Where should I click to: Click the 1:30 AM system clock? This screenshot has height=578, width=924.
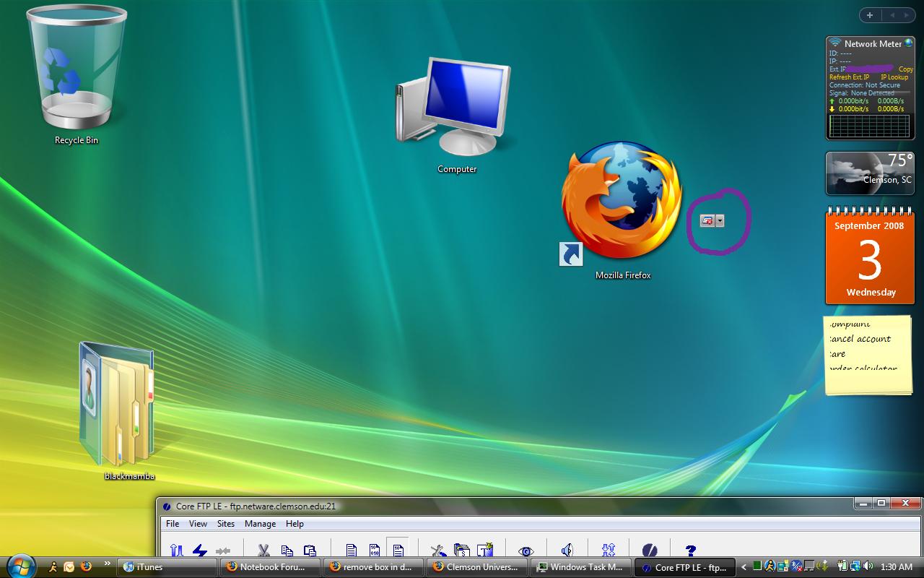897,567
